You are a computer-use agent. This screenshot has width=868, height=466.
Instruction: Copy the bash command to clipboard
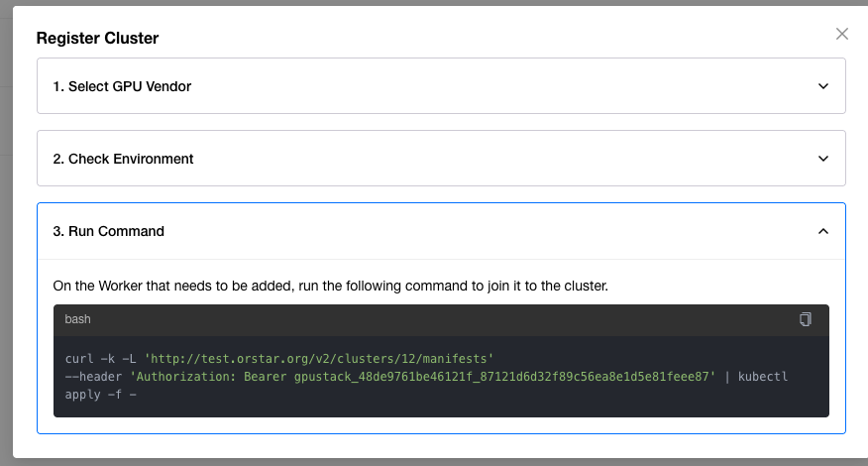(x=806, y=319)
